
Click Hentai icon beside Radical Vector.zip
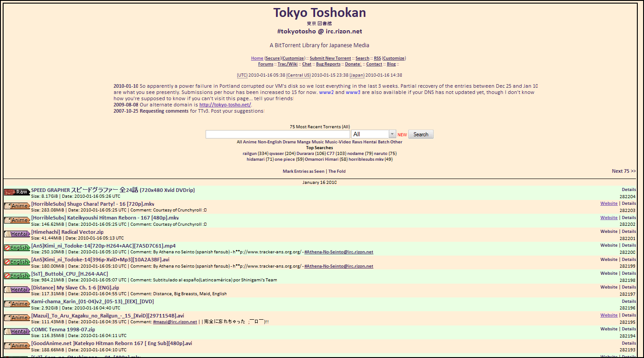click(x=17, y=234)
